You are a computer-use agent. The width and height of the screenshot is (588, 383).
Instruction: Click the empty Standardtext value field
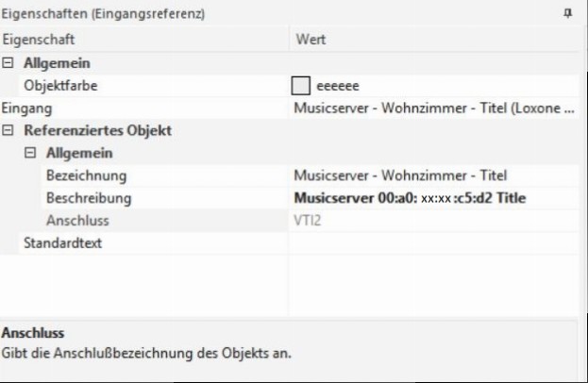(x=434, y=243)
